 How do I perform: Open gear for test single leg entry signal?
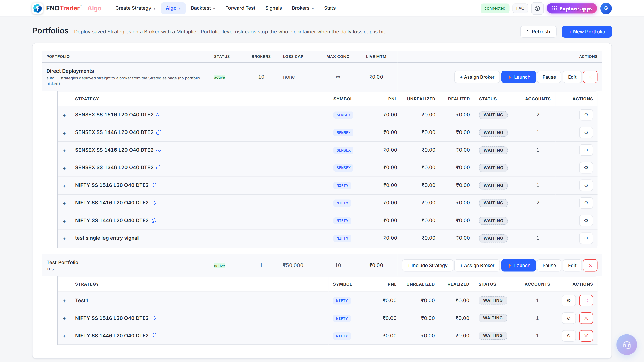coord(586,238)
